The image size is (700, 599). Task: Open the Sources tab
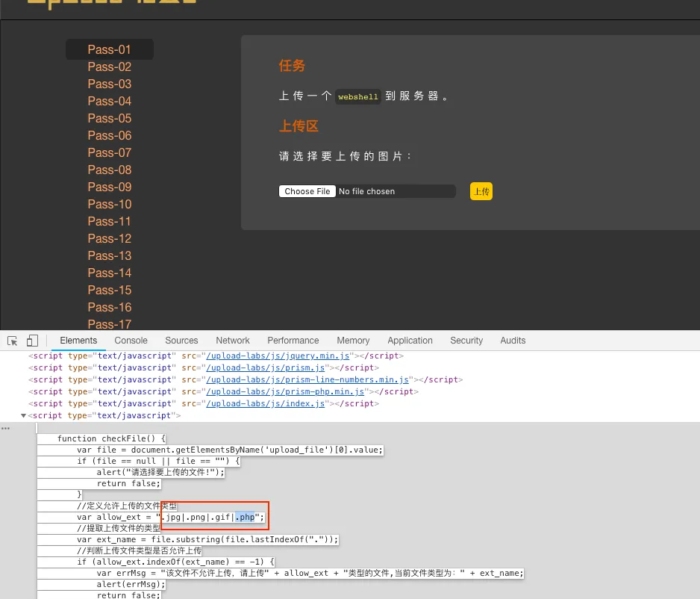click(181, 341)
